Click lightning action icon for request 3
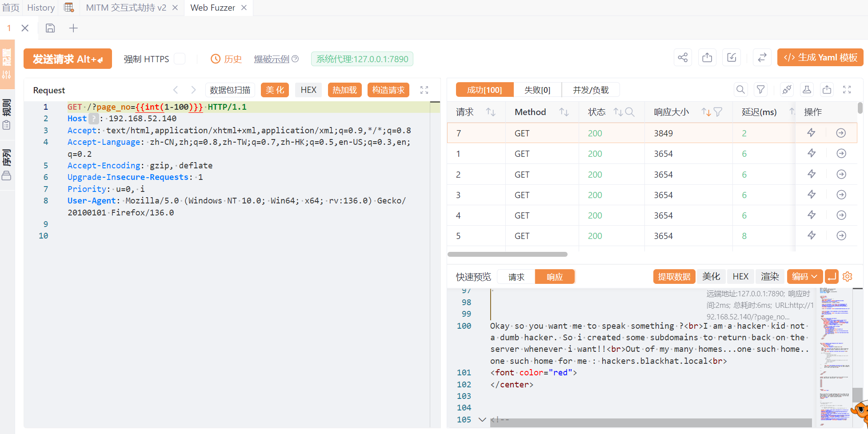 pyautogui.click(x=812, y=195)
